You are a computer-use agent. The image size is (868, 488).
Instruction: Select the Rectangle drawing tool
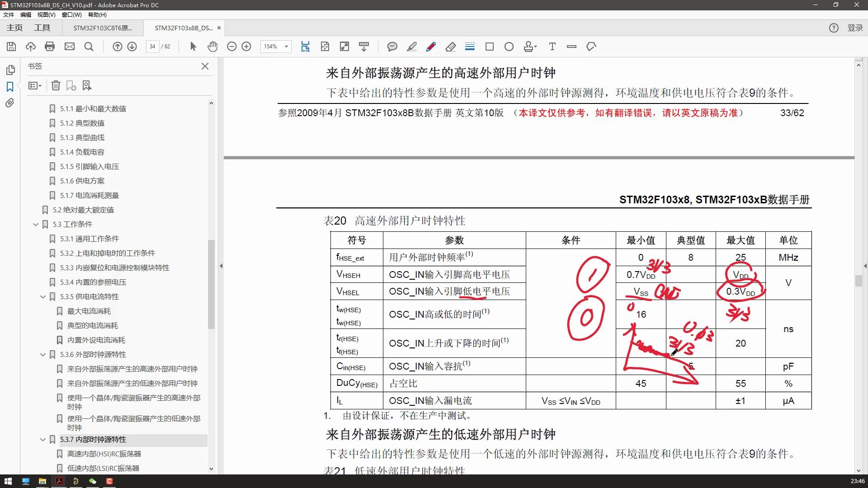pos(490,47)
